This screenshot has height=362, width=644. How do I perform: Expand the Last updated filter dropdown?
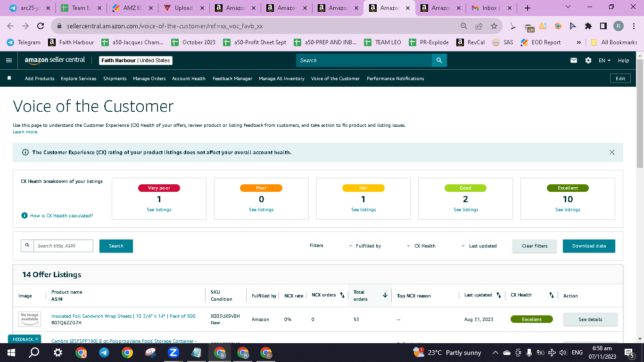point(479,246)
